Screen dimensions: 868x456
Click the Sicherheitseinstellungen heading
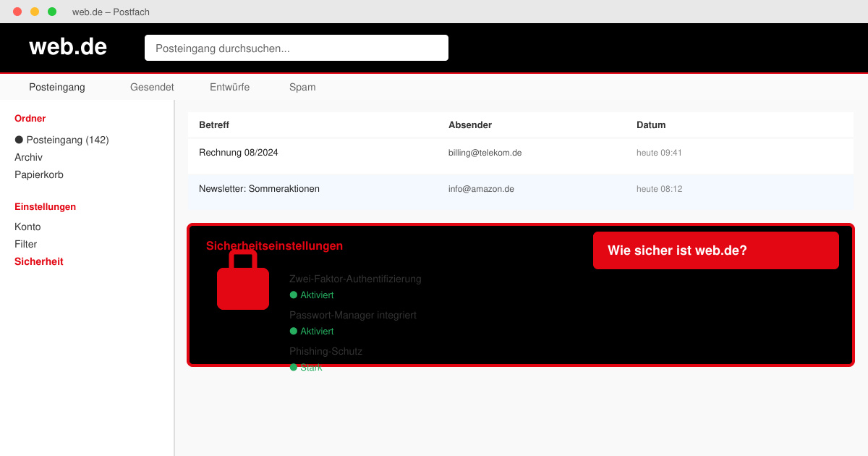pyautogui.click(x=275, y=245)
